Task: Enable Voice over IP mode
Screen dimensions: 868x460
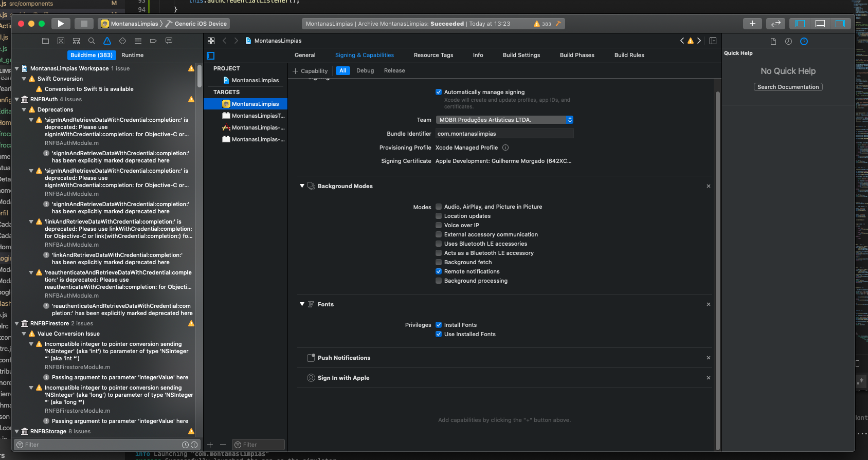Action: pos(439,225)
